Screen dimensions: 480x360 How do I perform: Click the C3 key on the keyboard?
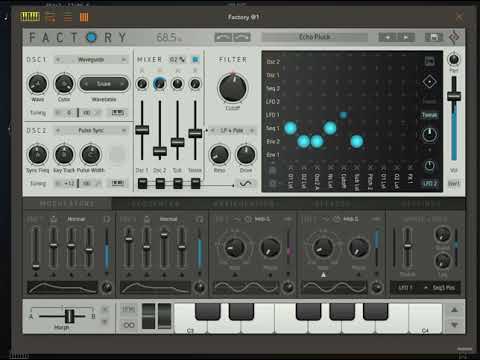[x=190, y=318]
